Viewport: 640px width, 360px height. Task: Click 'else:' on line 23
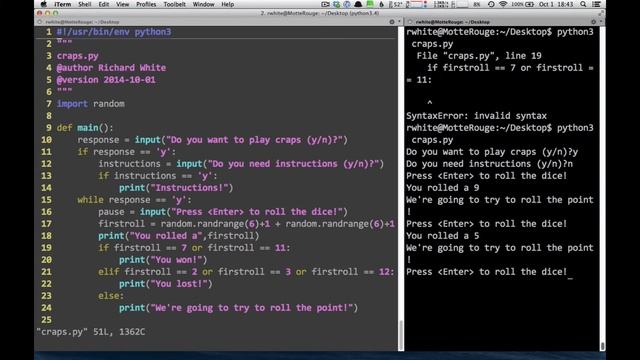(x=111, y=296)
